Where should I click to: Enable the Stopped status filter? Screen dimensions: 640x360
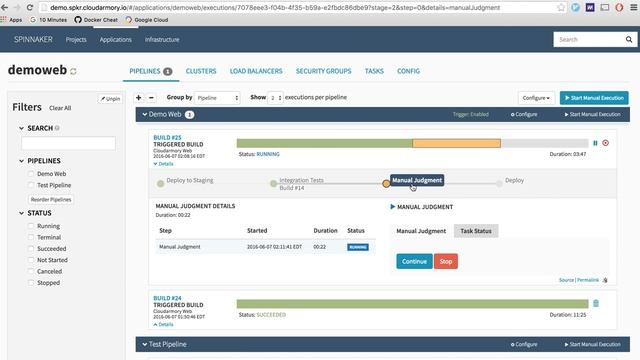(31, 283)
